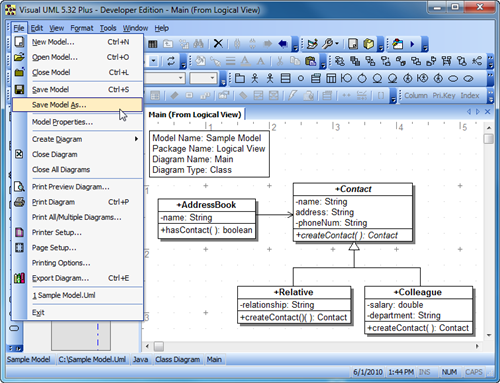Click Open Model folder icon in menu

[19, 57]
